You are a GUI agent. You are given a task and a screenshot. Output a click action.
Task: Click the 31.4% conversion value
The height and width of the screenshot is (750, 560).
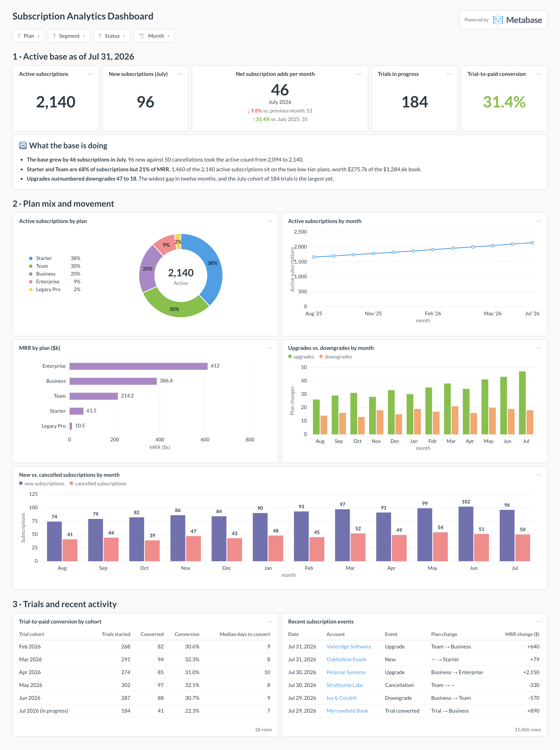(x=504, y=102)
